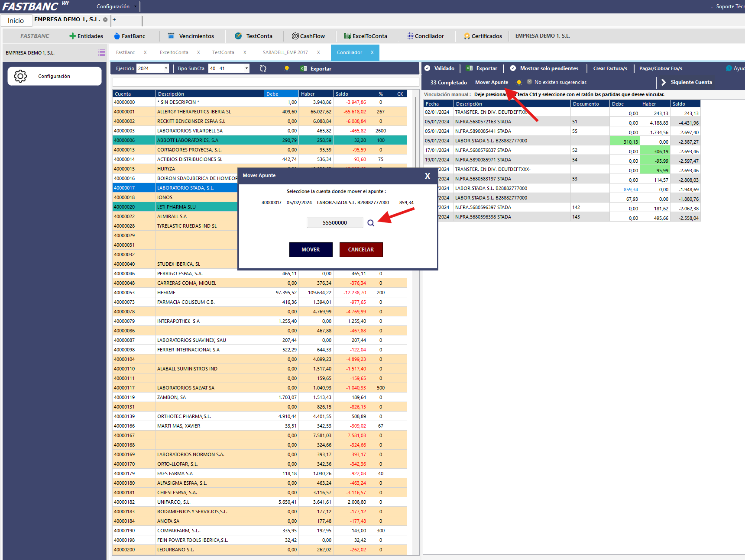Add a new tab with the plus button
Image resolution: width=745 pixels, height=560 pixels.
[114, 19]
